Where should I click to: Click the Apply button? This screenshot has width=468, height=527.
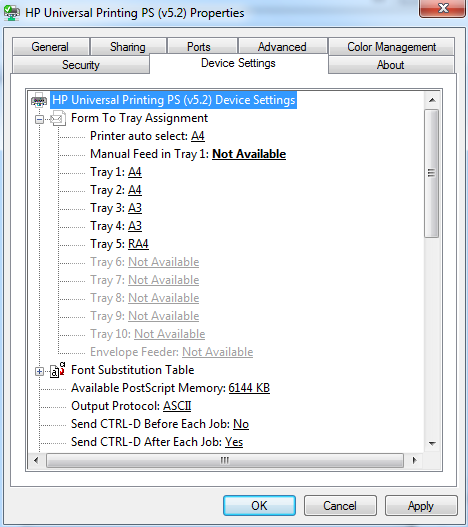point(421,505)
